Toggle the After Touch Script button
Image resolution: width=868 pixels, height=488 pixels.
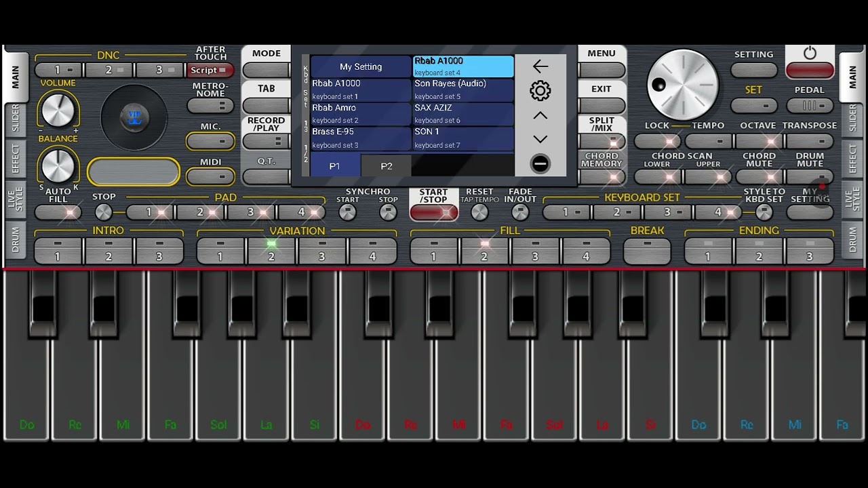210,70
